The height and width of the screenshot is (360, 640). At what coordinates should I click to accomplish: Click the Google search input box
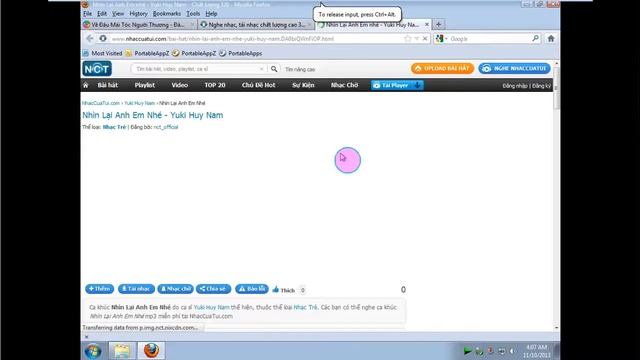click(x=490, y=39)
